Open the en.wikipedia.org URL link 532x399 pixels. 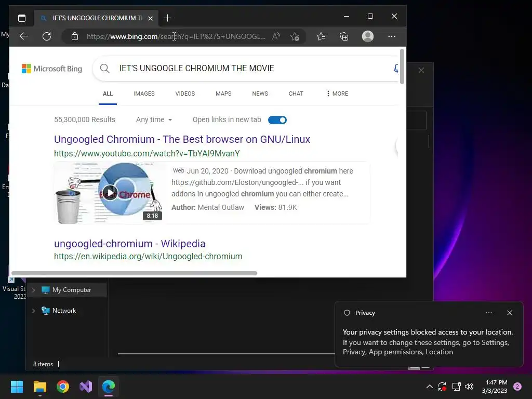pos(148,257)
